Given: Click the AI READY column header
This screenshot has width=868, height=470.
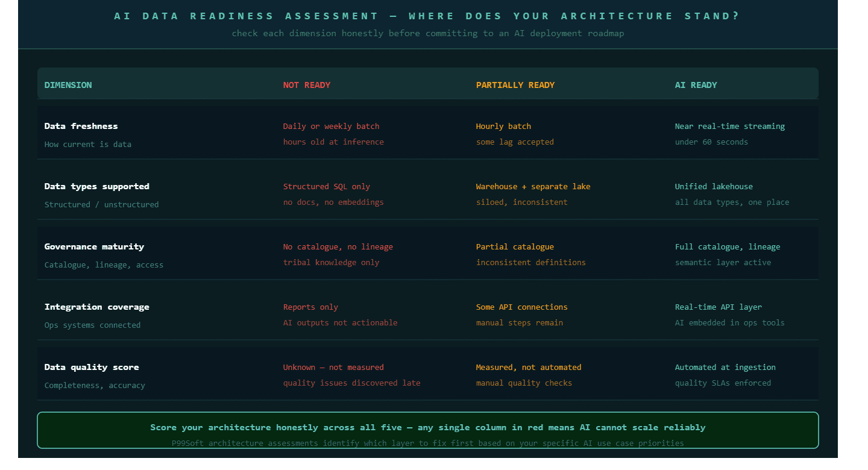Looking at the screenshot, I should tap(696, 85).
